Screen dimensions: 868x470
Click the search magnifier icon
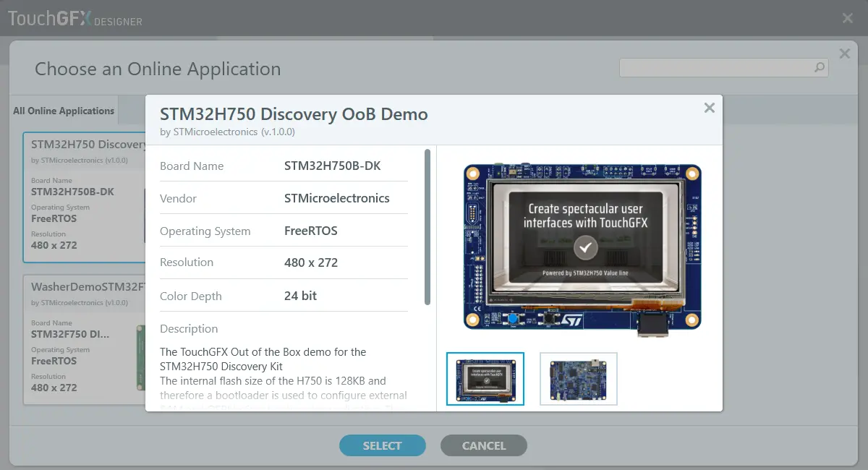tap(820, 68)
